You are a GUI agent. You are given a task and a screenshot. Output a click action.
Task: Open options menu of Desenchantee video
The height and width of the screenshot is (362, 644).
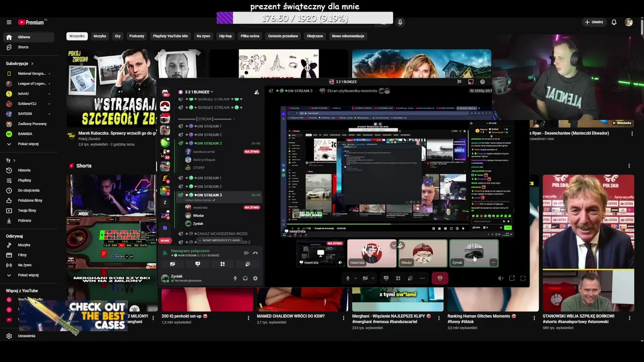pyautogui.click(x=632, y=133)
